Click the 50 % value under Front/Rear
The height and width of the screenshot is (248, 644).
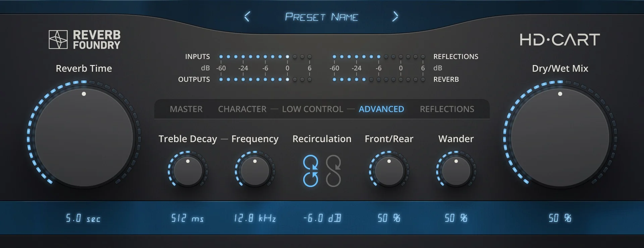(389, 218)
